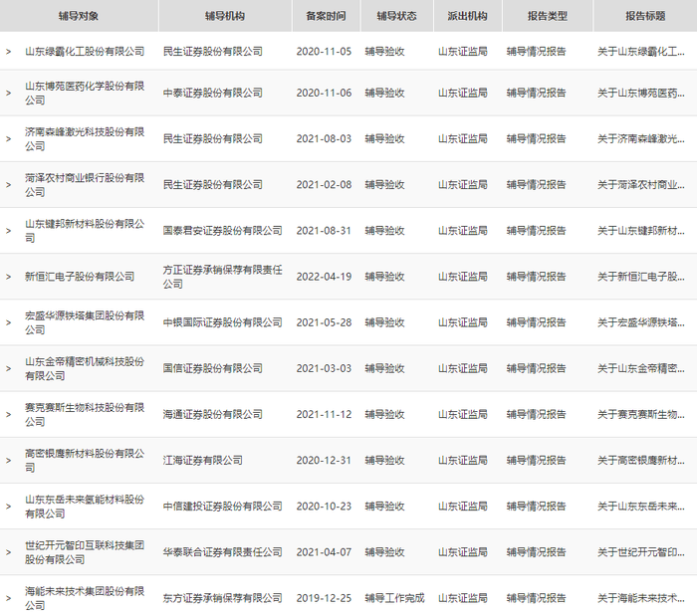Click institution 国信证券股份有限公司
This screenshot has height=616, width=697.
[x=213, y=368]
